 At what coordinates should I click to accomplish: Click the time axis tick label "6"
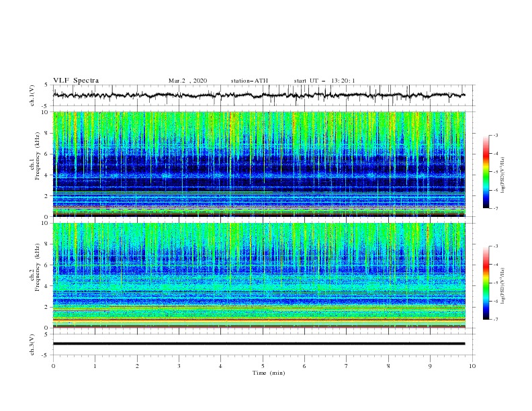[x=304, y=366]
